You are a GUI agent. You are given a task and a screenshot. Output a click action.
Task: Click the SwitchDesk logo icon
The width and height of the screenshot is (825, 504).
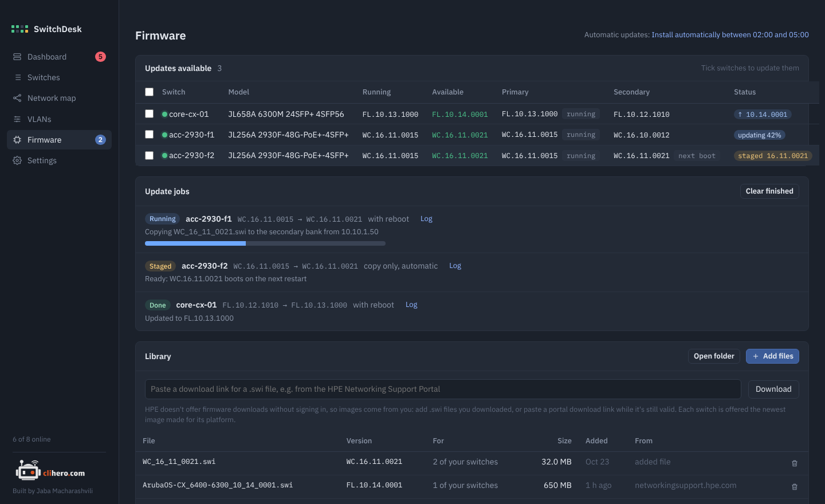19,29
